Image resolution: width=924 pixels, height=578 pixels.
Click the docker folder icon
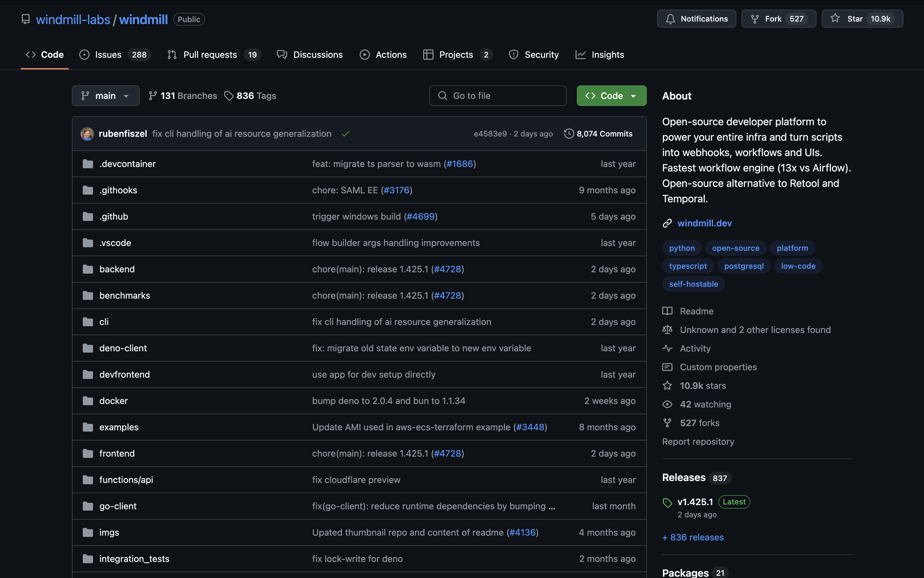pos(88,401)
